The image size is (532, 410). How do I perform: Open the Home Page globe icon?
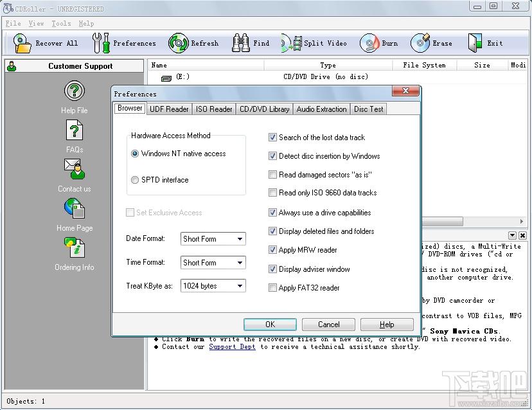[x=75, y=208]
